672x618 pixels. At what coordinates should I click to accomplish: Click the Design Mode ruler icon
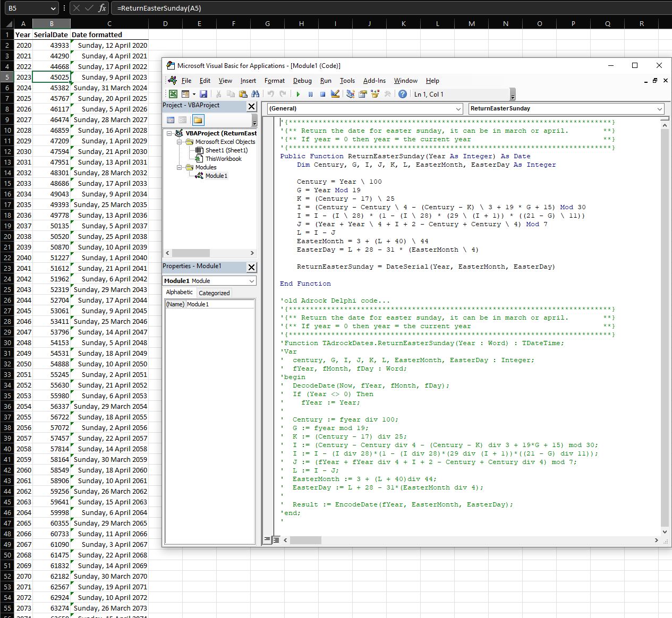[x=335, y=95]
